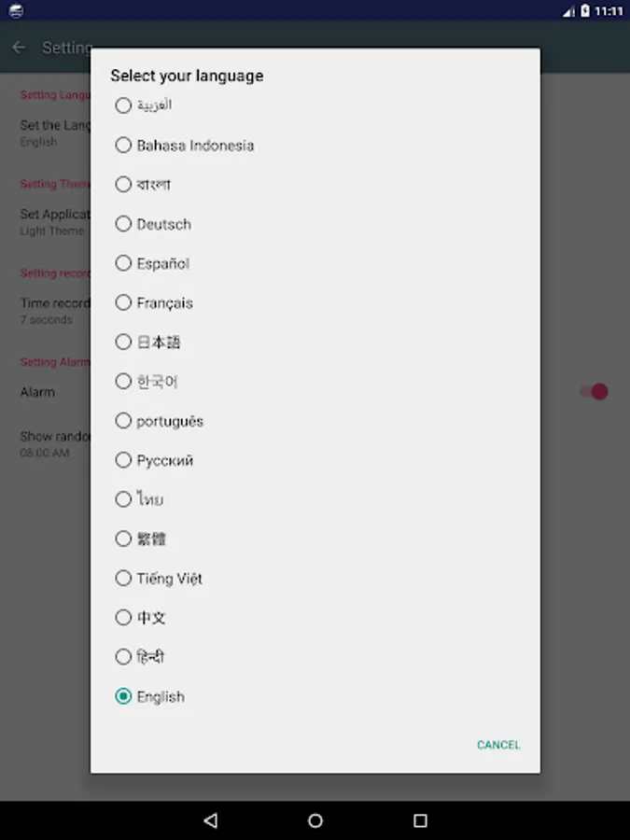Choose the Deutsch language option

(x=123, y=224)
